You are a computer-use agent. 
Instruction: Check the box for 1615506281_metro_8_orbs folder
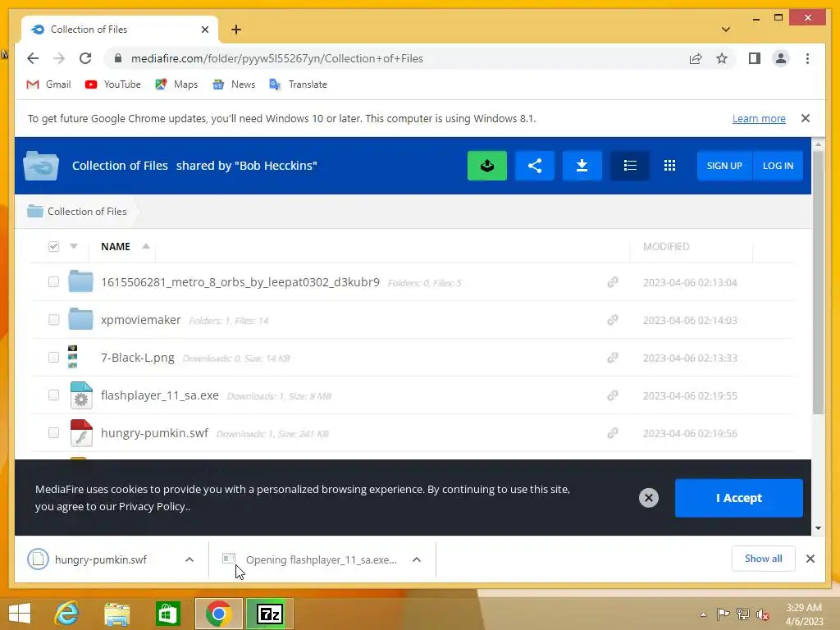point(53,282)
